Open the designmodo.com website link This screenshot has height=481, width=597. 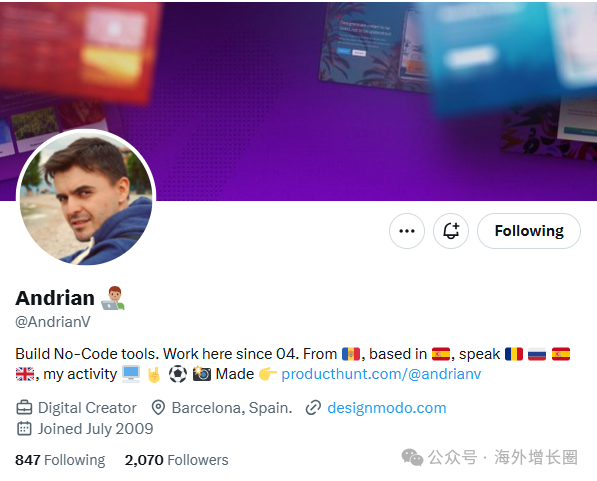pos(387,408)
